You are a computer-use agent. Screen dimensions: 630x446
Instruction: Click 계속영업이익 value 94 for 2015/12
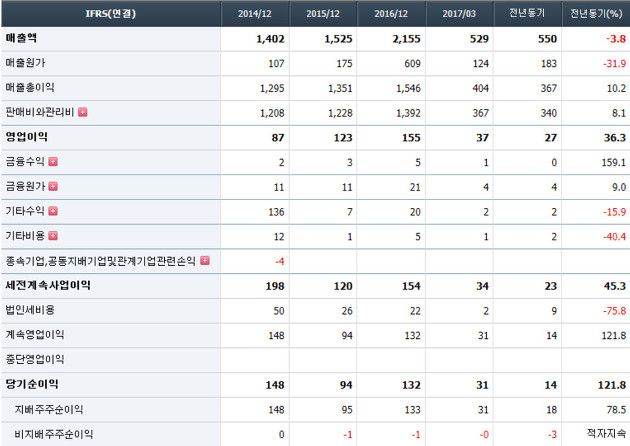click(x=347, y=336)
